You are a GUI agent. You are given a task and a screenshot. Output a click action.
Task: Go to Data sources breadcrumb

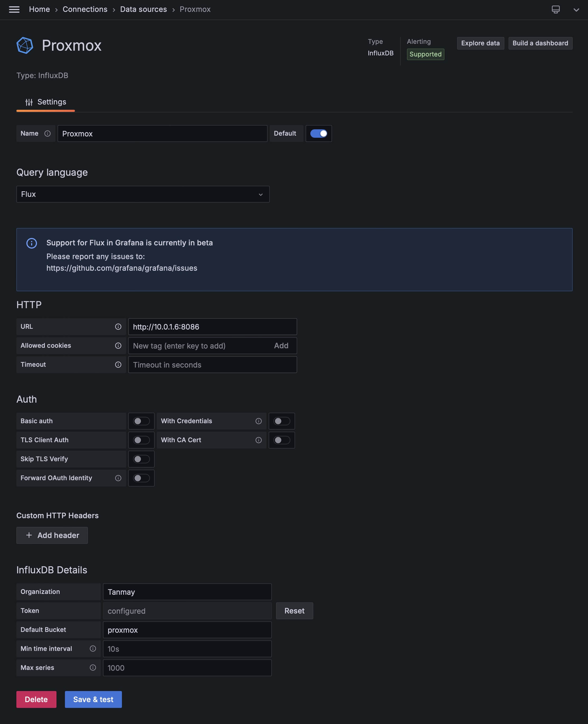pyautogui.click(x=144, y=9)
